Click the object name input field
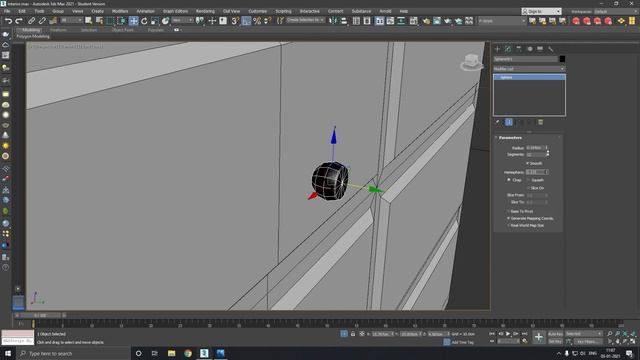 tap(525, 59)
